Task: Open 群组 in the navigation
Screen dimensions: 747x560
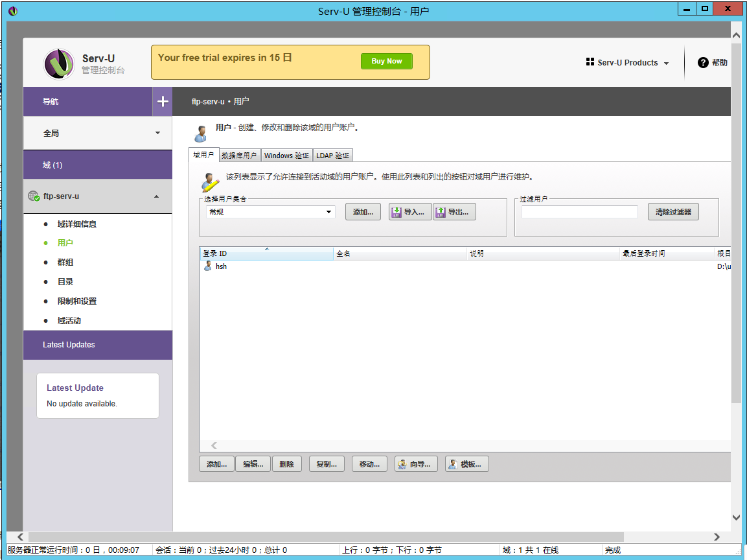Action: coord(65,262)
